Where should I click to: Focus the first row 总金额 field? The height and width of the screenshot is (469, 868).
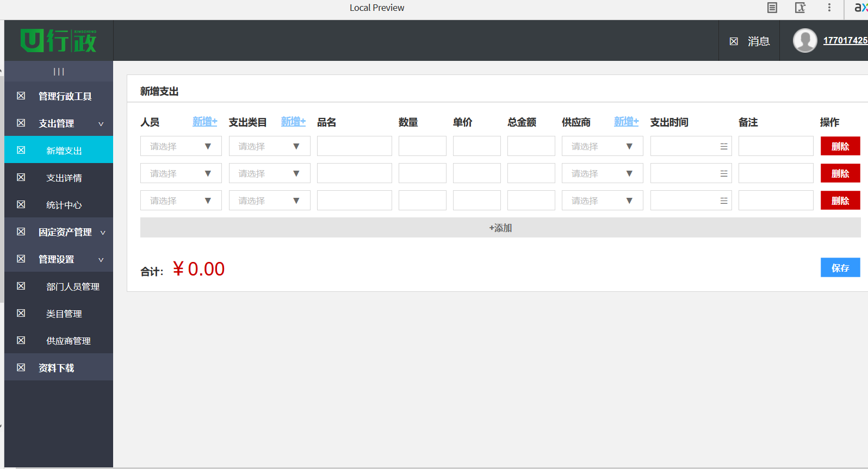(x=531, y=146)
